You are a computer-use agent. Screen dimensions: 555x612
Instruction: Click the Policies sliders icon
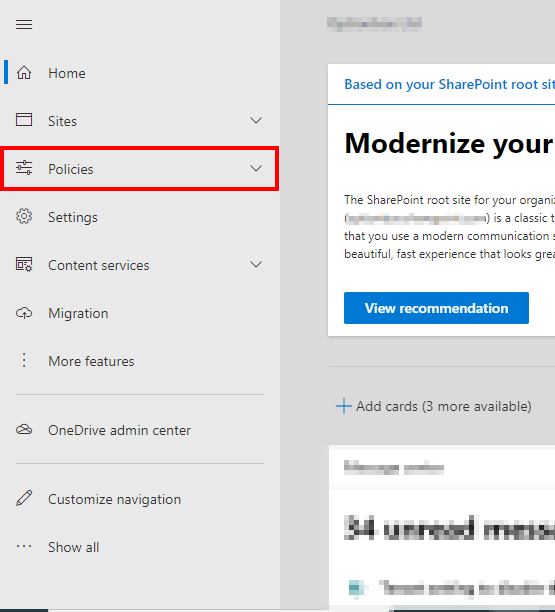(24, 168)
